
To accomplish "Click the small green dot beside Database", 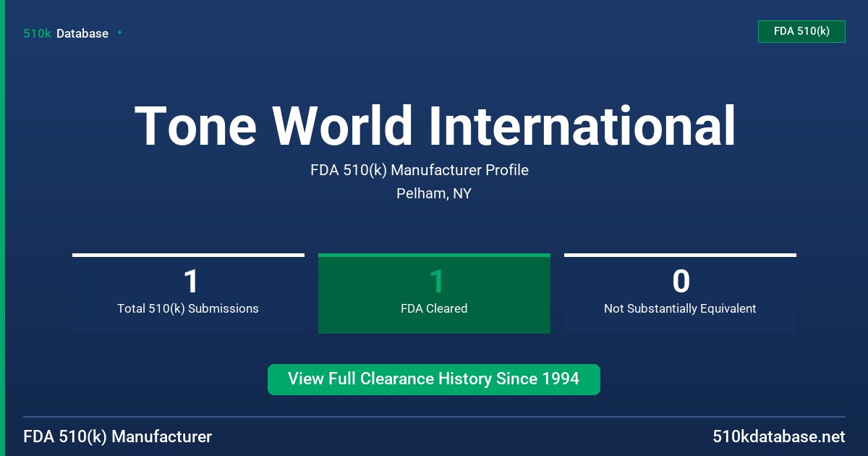I will [119, 33].
